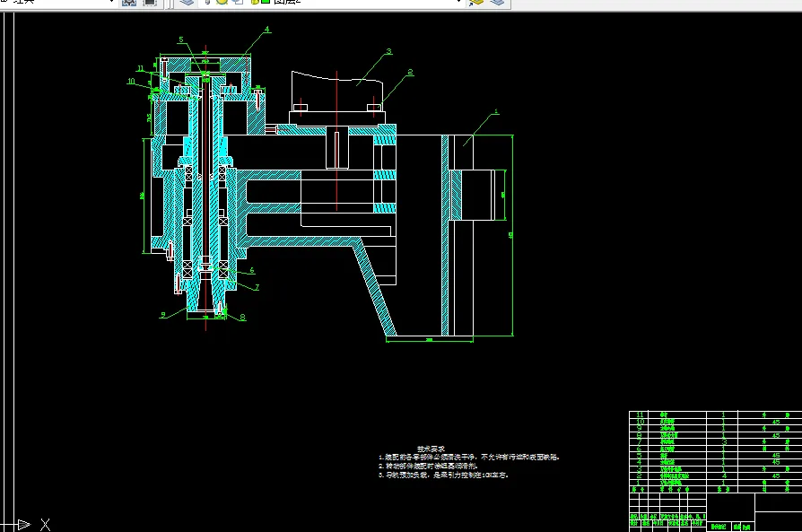Click the 技术要求 heading text
Screen dimensions: 802x532
point(431,449)
